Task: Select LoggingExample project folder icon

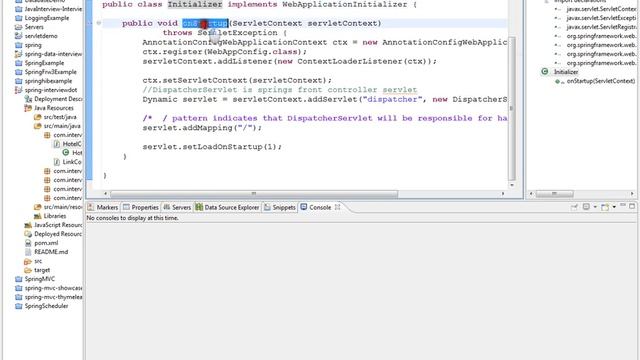Action: coord(19,18)
